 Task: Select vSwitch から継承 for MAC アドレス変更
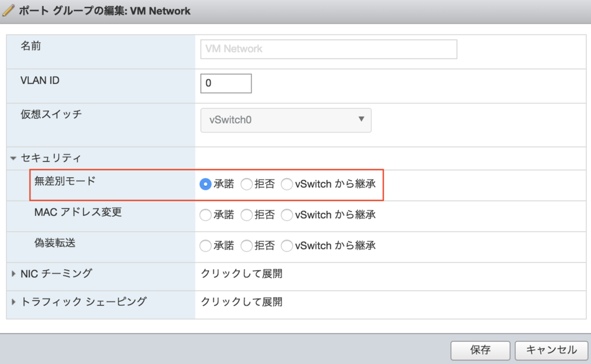pyautogui.click(x=287, y=215)
